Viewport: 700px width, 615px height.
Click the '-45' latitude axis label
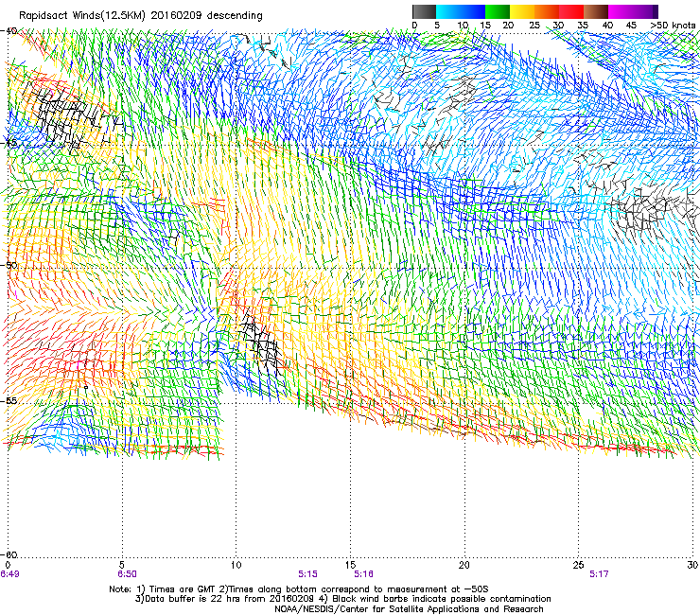point(9,144)
